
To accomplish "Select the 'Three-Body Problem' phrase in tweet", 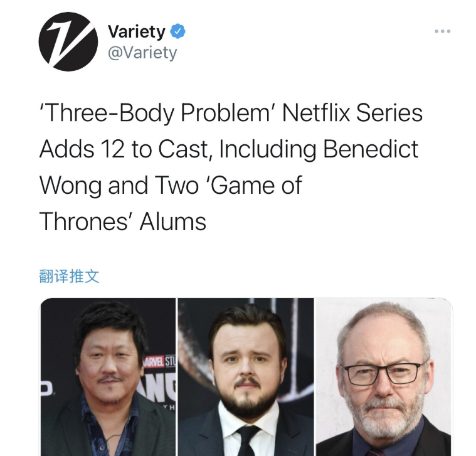I will (154, 113).
